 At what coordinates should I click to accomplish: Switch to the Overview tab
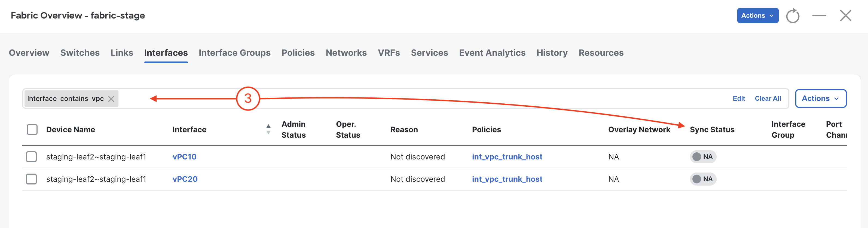[29, 53]
